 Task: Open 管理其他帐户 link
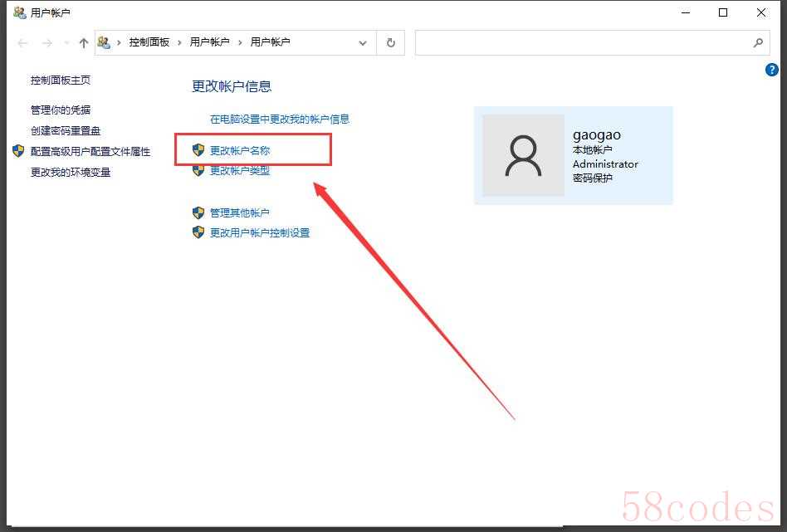pos(239,212)
